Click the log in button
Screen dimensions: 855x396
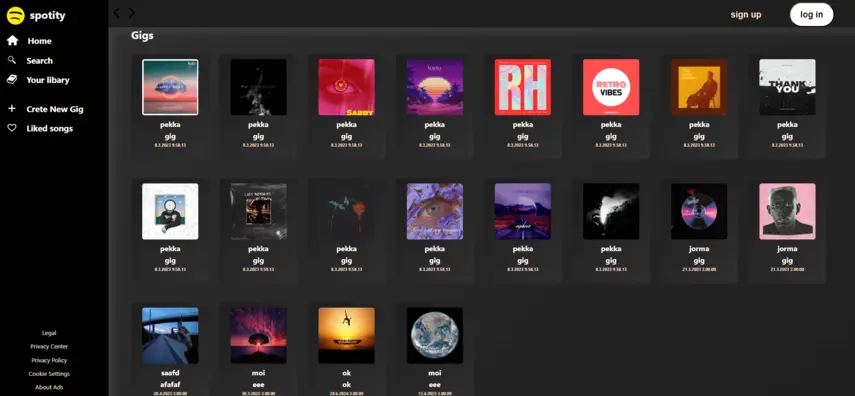pos(811,15)
